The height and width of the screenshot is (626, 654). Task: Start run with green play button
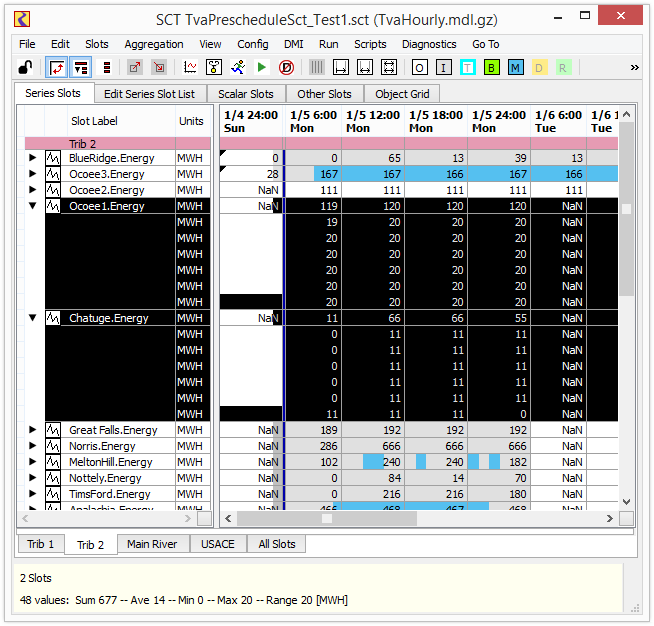262,67
